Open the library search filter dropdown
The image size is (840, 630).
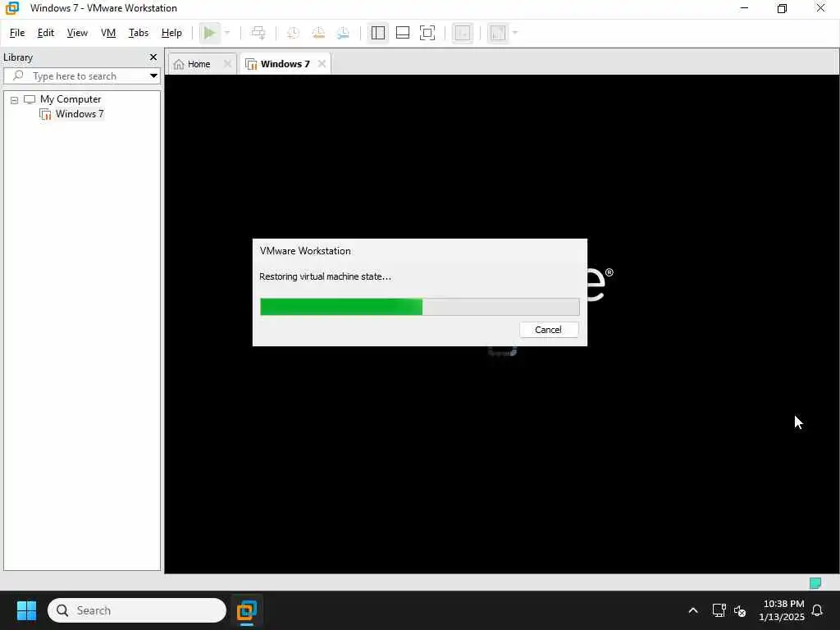(x=153, y=76)
